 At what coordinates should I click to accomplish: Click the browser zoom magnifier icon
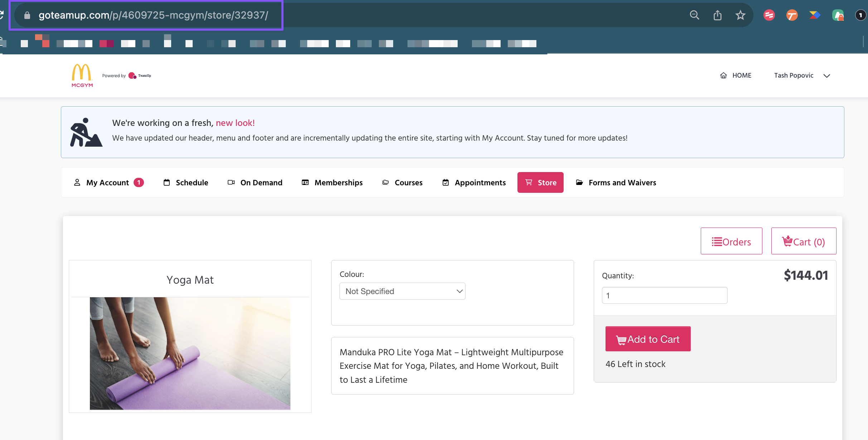tap(694, 15)
